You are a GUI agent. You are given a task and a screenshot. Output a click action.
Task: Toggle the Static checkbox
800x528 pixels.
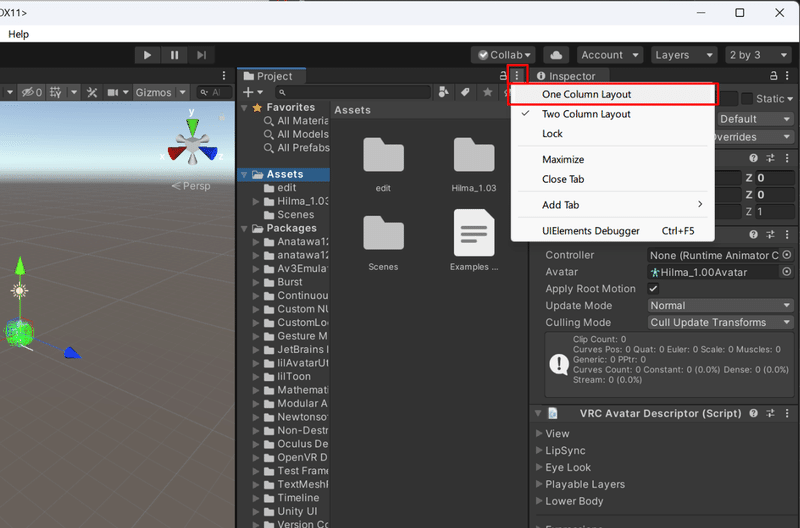pyautogui.click(x=747, y=98)
